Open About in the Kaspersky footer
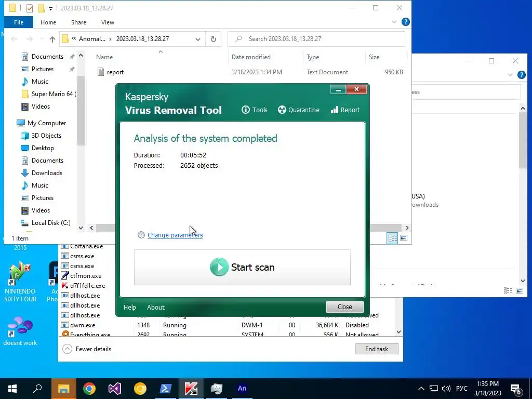This screenshot has width=532, height=399. [156, 308]
